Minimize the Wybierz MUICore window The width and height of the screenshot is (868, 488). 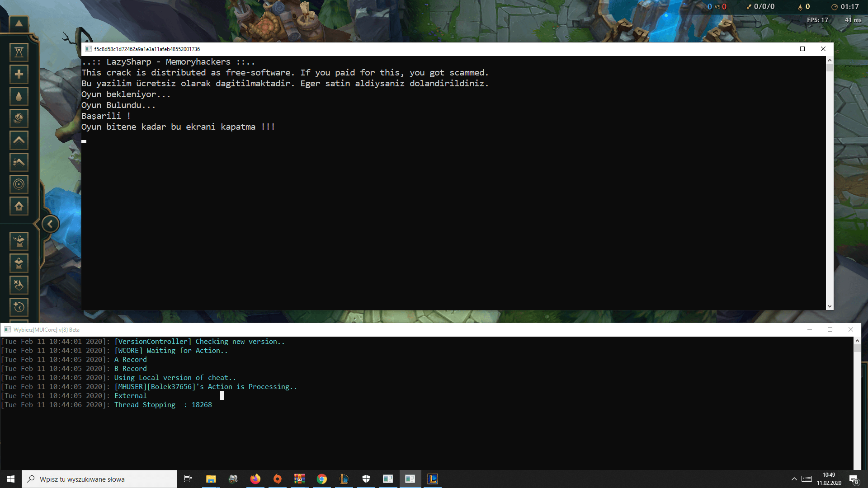tap(809, 329)
